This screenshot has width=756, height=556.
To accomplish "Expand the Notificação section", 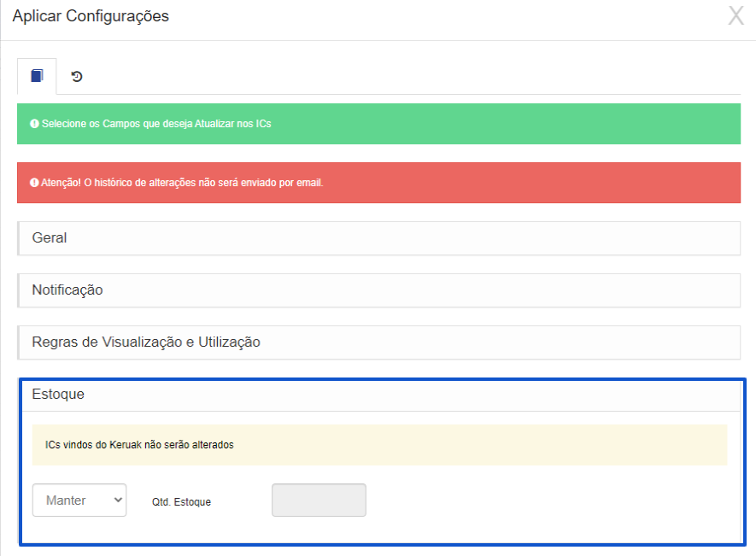I will coord(379,290).
